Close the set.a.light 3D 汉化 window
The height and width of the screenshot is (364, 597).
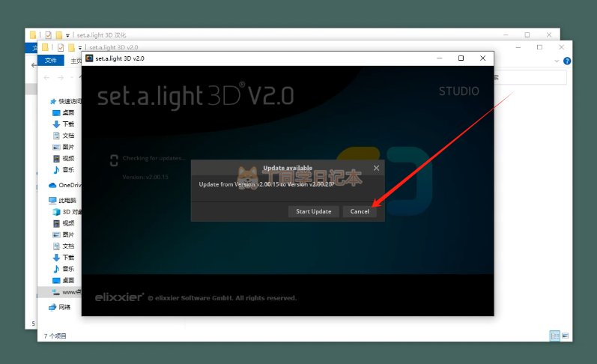549,34
